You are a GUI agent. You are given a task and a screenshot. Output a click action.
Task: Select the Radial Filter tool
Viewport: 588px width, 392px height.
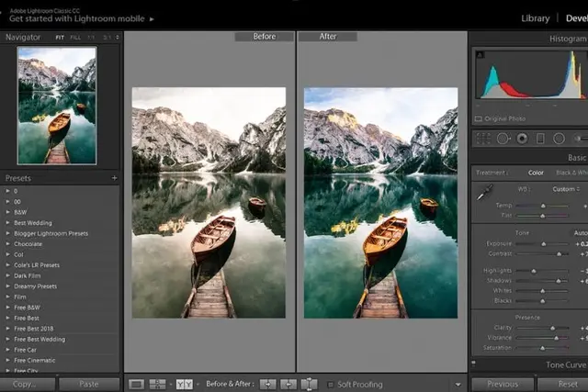point(559,139)
